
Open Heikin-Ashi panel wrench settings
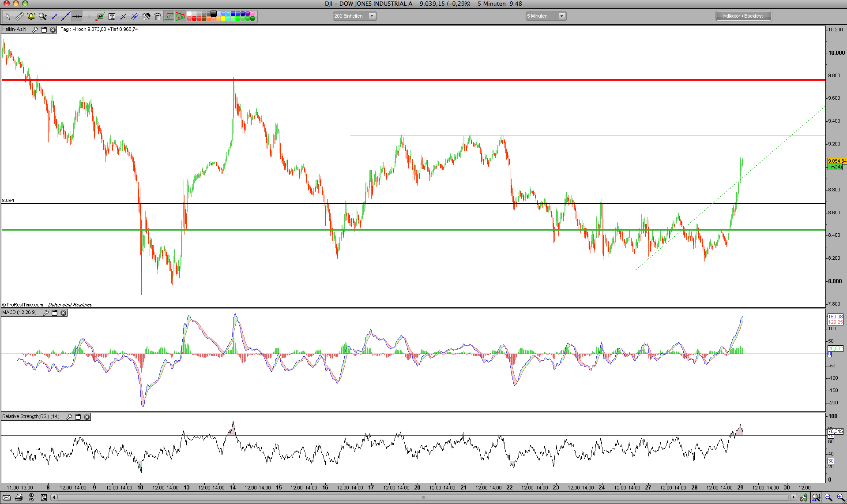[35, 30]
